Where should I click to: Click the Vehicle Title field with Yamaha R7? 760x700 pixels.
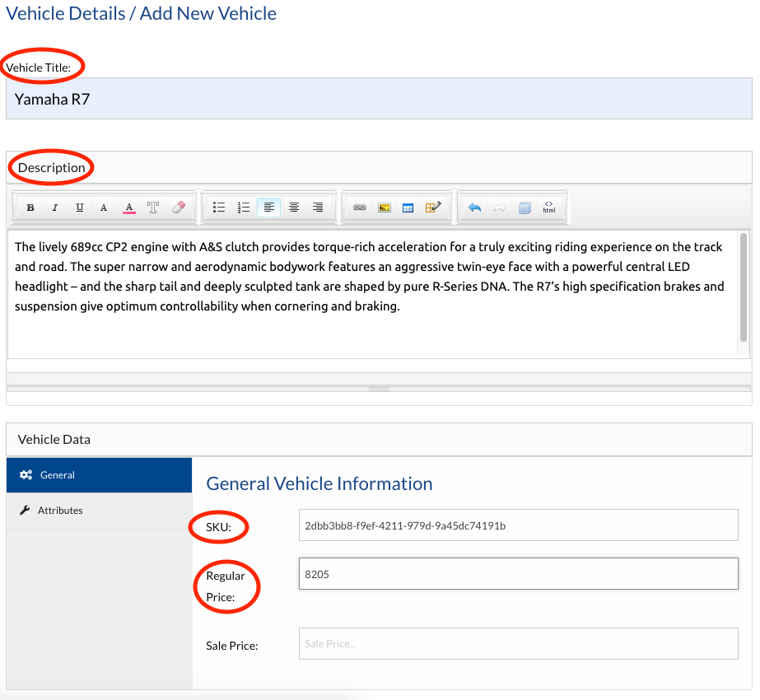pyautogui.click(x=379, y=99)
